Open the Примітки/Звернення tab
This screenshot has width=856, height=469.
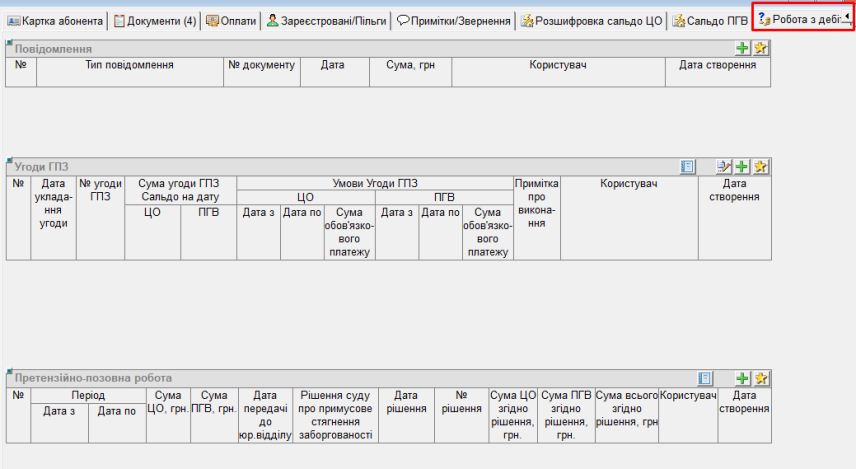click(453, 20)
